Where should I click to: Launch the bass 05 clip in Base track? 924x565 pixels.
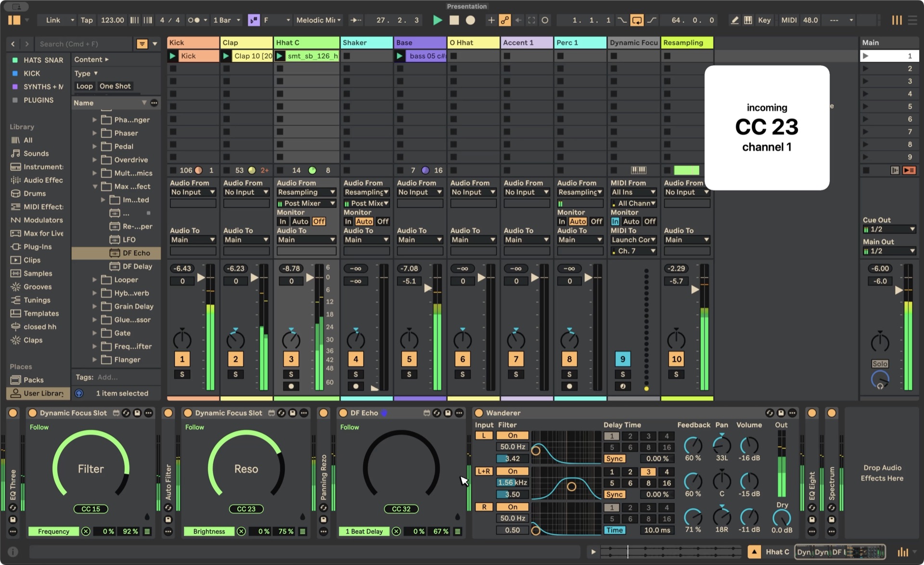(399, 56)
